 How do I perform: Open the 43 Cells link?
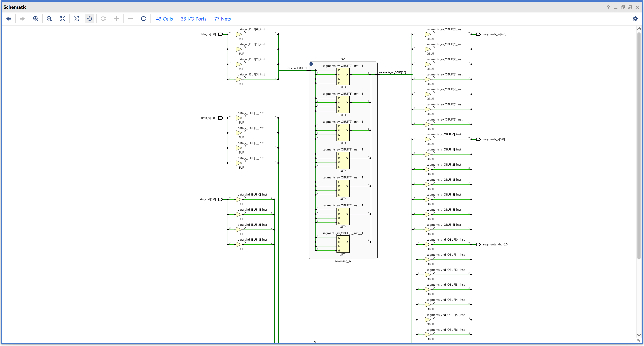point(164,19)
